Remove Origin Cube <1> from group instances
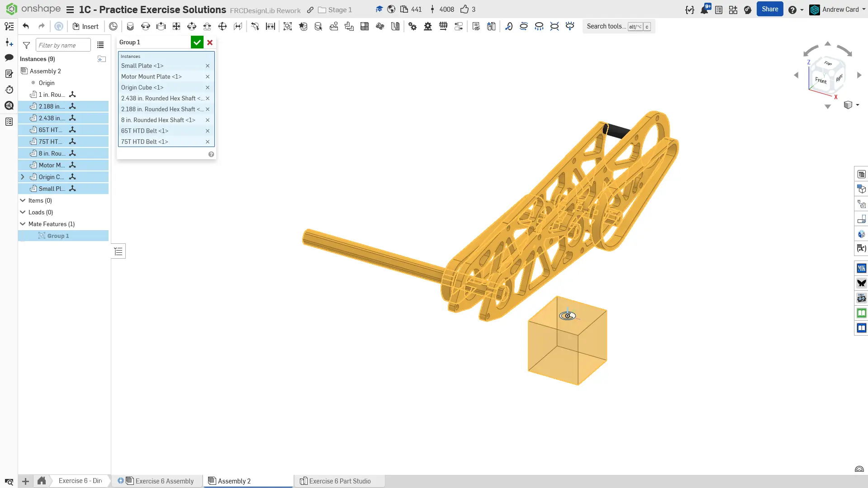 208,88
